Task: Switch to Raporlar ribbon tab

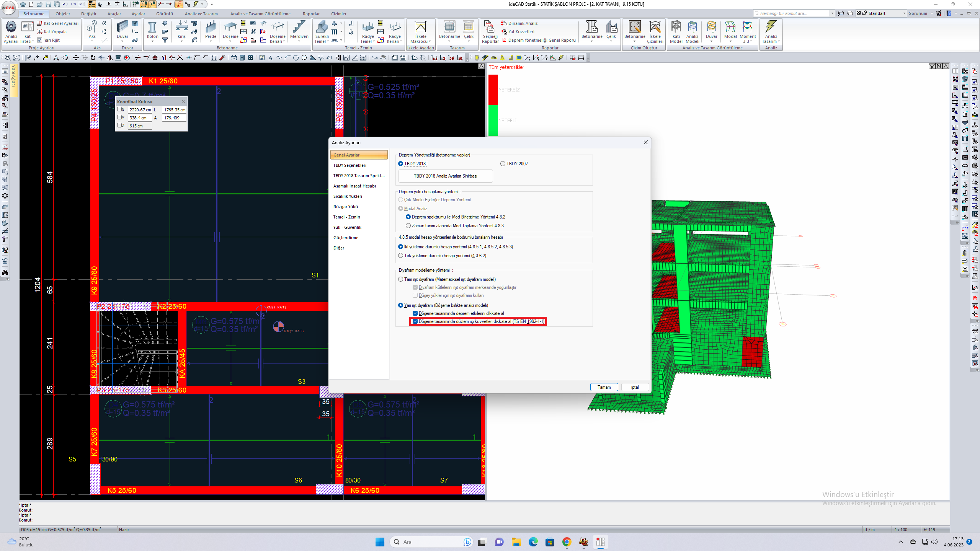Action: click(311, 14)
